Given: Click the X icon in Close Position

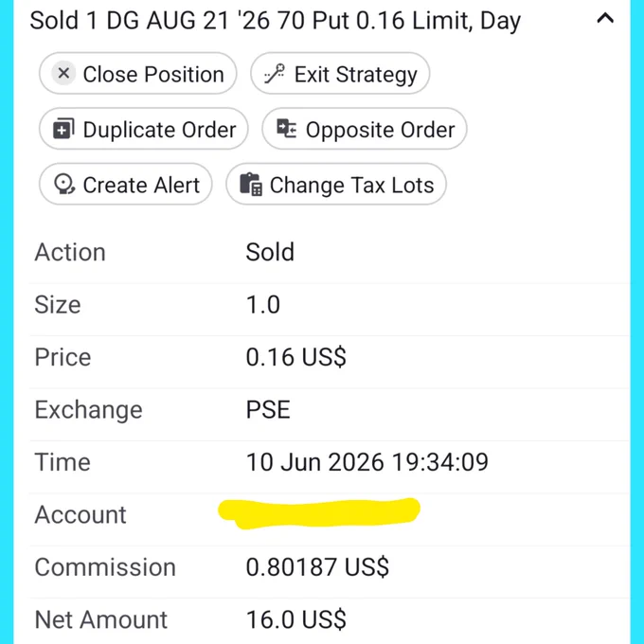Looking at the screenshot, I should tap(63, 74).
